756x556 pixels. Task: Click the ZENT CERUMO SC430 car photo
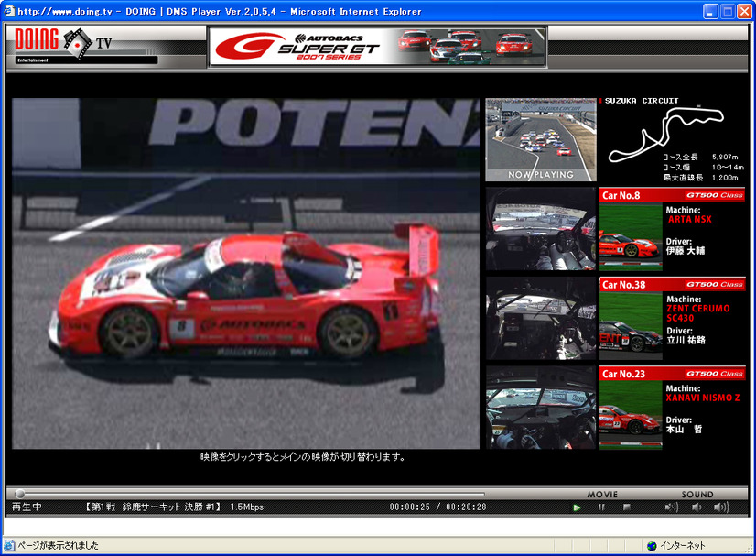click(x=631, y=326)
